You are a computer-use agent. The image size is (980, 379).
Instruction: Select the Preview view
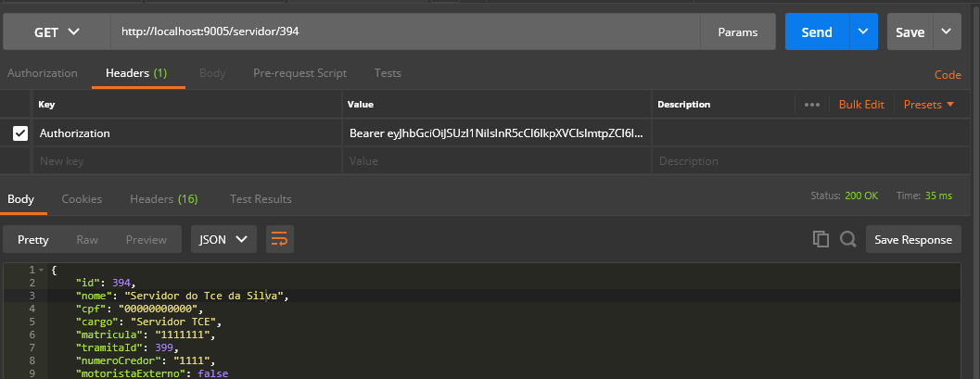(x=146, y=240)
